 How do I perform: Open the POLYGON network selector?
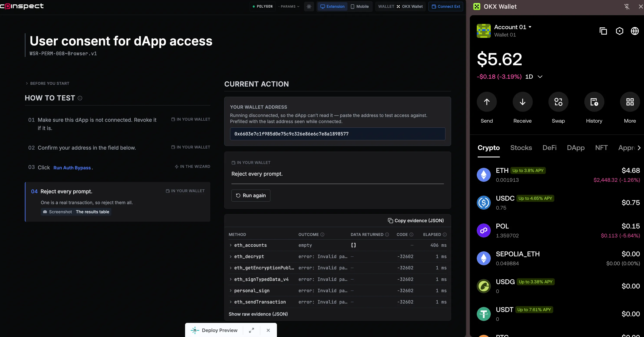[263, 7]
